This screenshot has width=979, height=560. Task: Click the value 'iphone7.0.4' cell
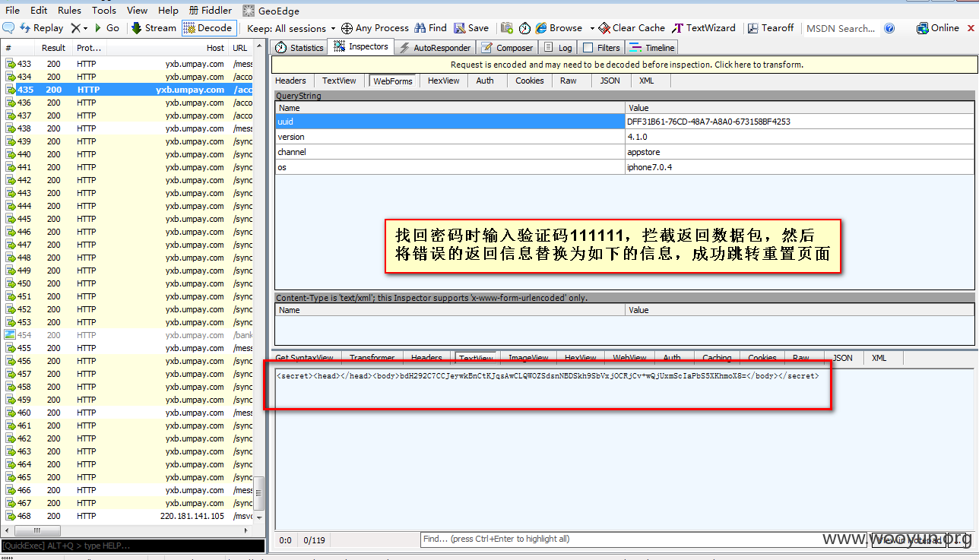pos(799,167)
